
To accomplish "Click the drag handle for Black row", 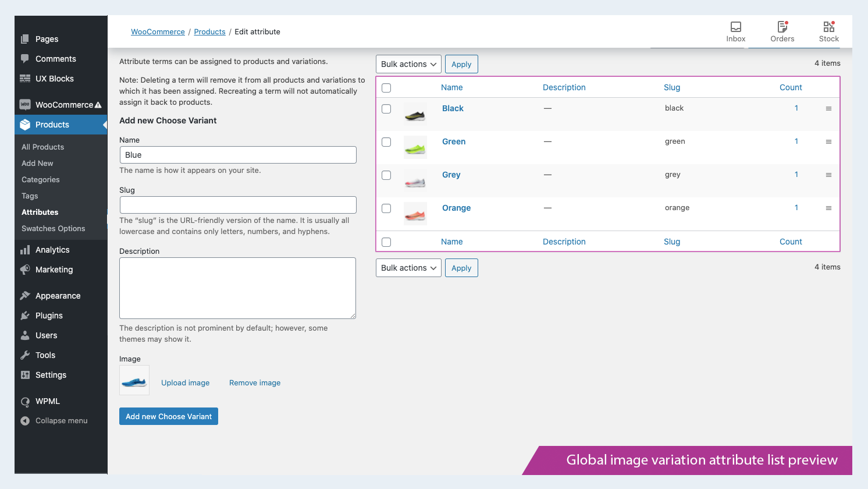I will [828, 109].
